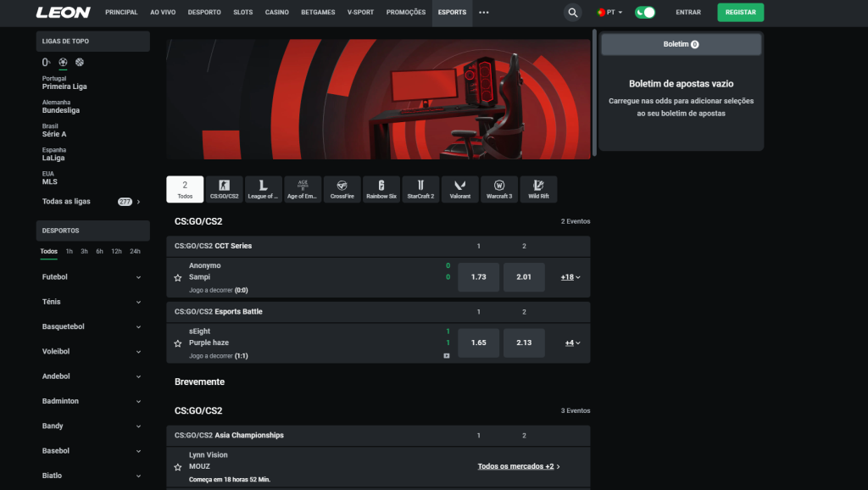The height and width of the screenshot is (490, 868).
Task: Bet on sEight at odds 1.65
Action: click(478, 342)
